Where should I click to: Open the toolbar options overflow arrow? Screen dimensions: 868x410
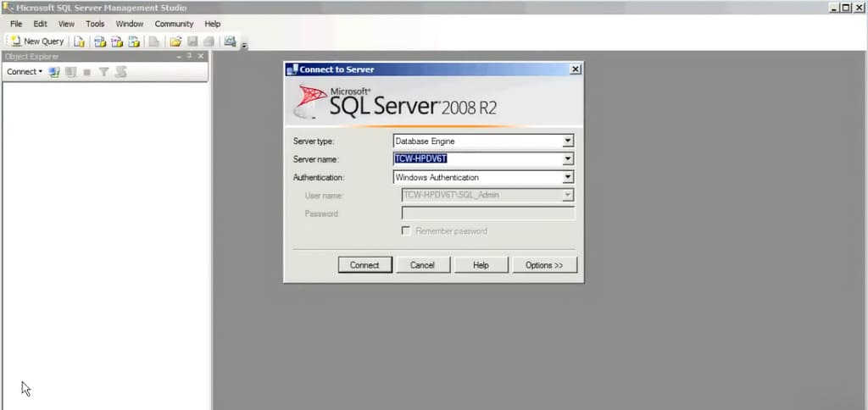coord(244,46)
